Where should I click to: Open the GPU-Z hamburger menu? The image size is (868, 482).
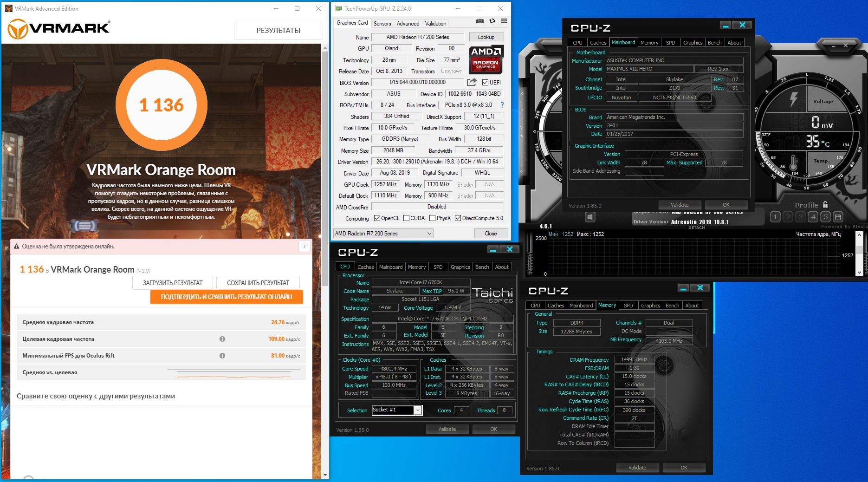click(x=504, y=21)
